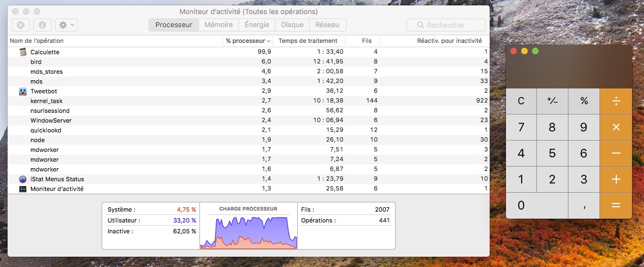Click the Utilisateur 33,20 % value
The image size is (644, 267).
tap(185, 220)
